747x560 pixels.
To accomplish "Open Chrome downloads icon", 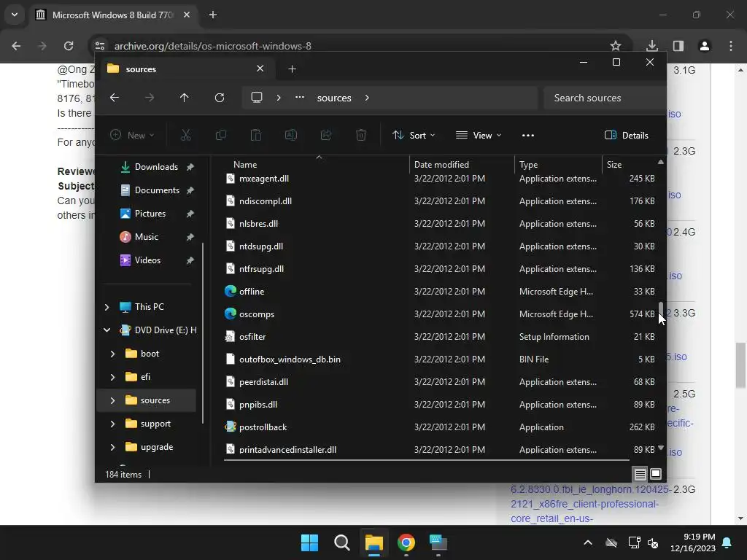I will tap(652, 46).
